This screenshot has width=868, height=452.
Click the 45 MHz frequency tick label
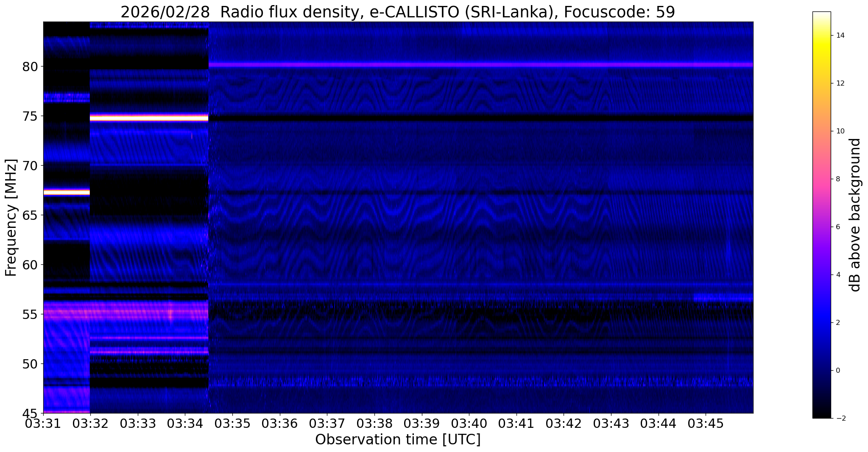click(30, 413)
